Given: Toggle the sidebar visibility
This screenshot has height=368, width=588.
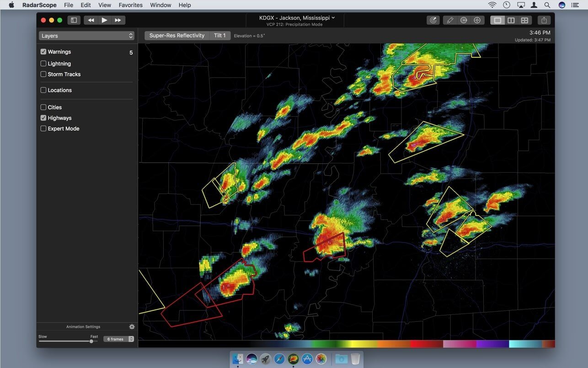Looking at the screenshot, I should 74,20.
